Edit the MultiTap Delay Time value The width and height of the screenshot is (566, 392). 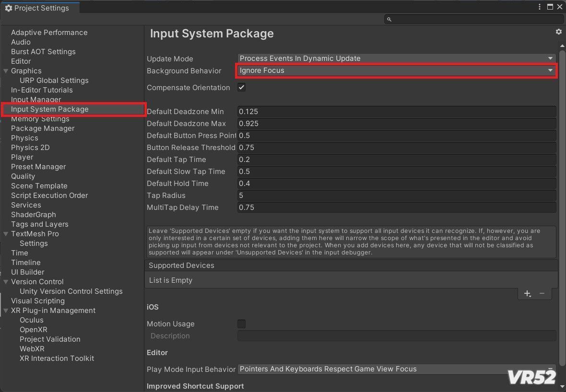pos(396,208)
